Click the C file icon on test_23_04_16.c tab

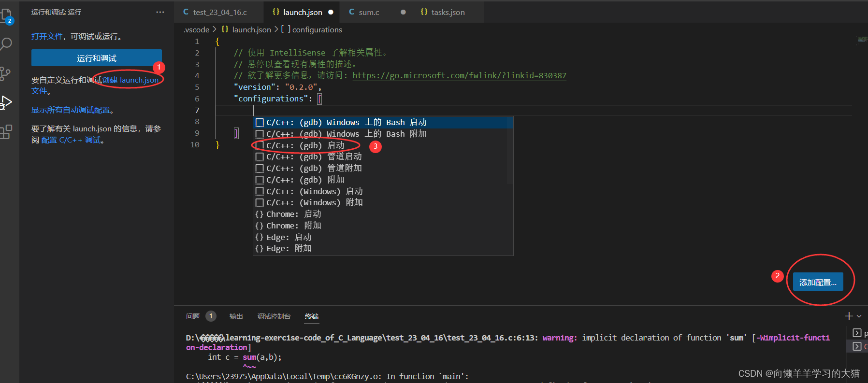point(186,12)
